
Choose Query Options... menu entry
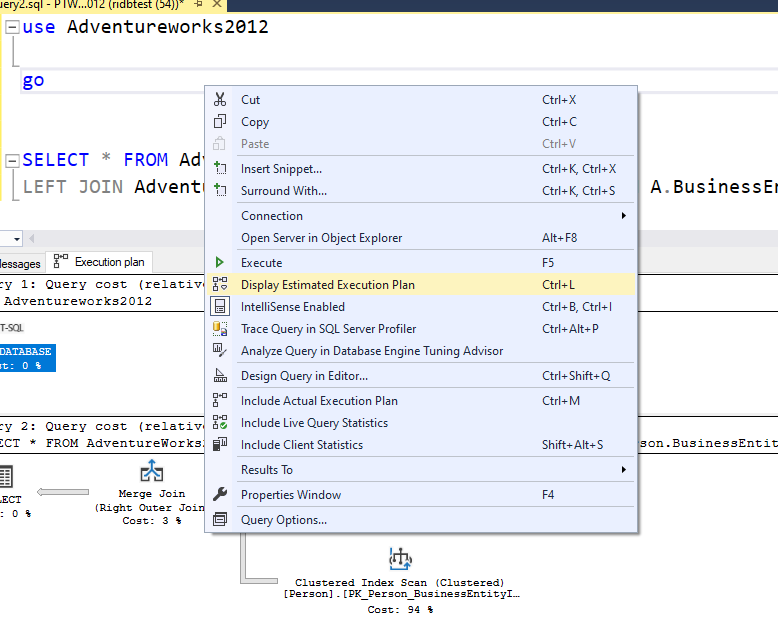(421, 519)
